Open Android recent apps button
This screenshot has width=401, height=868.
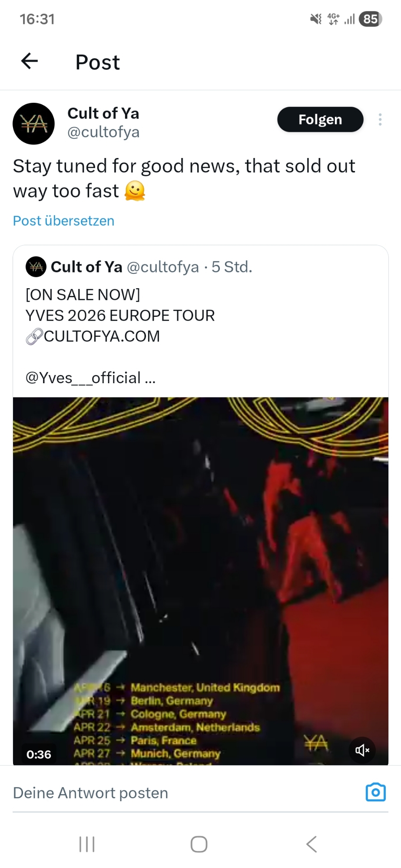pos(87,844)
